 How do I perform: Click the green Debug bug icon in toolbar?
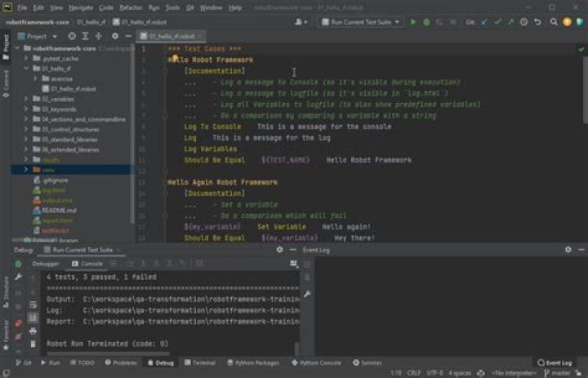point(426,22)
